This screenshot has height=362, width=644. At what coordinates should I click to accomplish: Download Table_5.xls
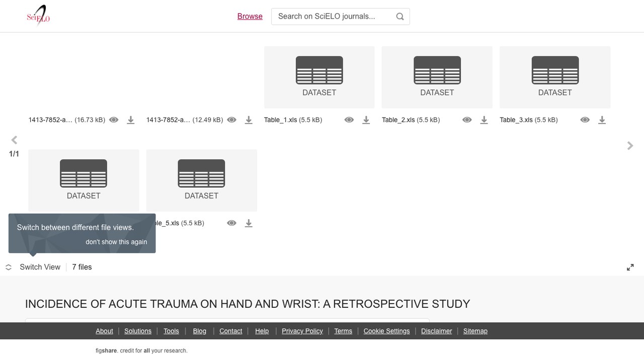pyautogui.click(x=249, y=223)
